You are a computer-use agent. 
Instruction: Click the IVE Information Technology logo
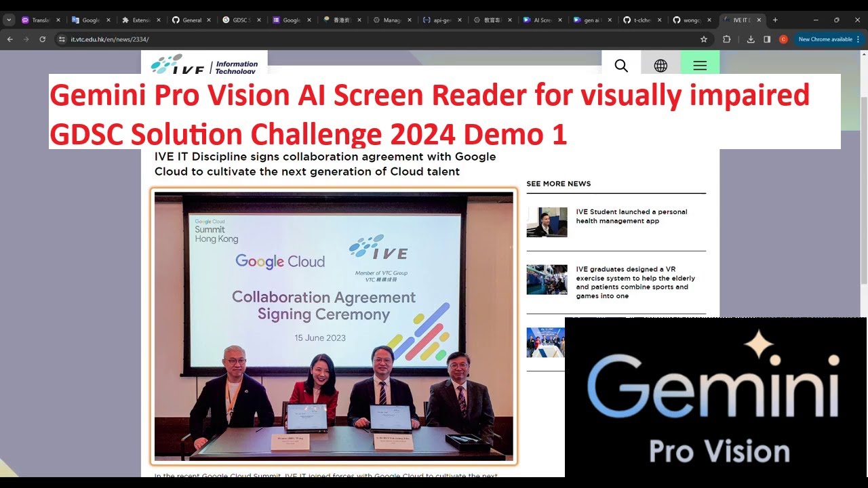(x=205, y=64)
